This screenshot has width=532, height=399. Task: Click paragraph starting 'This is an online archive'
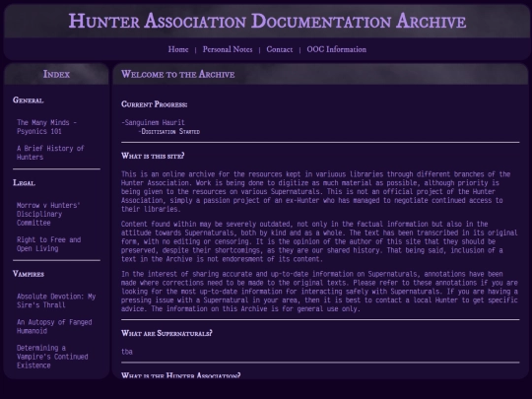316,191
